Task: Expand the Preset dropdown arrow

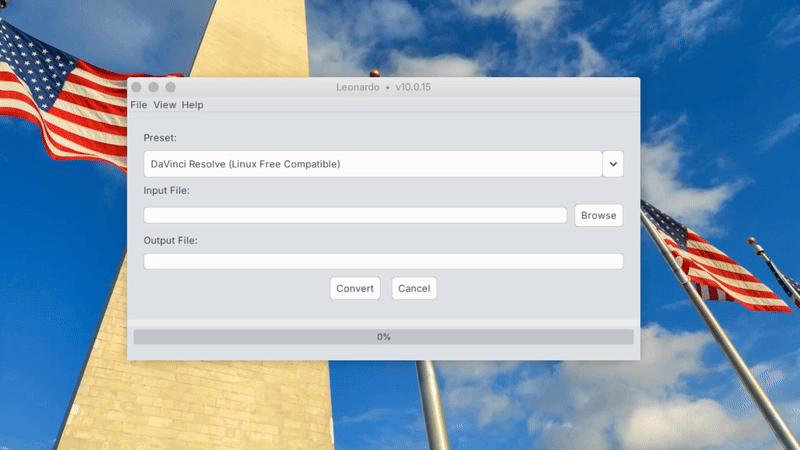Action: pyautogui.click(x=613, y=164)
